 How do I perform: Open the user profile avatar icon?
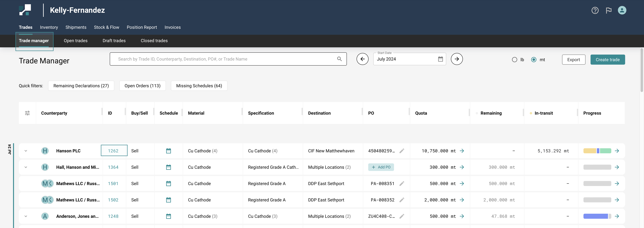click(622, 10)
